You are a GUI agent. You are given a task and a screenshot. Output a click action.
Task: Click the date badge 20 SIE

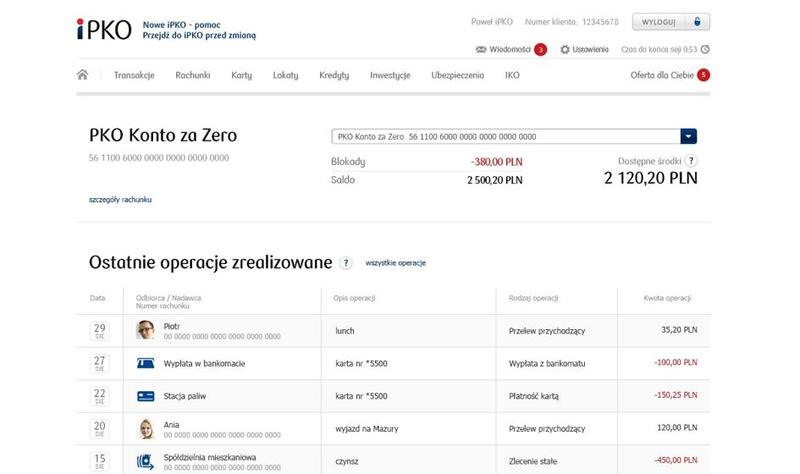[x=99, y=429]
